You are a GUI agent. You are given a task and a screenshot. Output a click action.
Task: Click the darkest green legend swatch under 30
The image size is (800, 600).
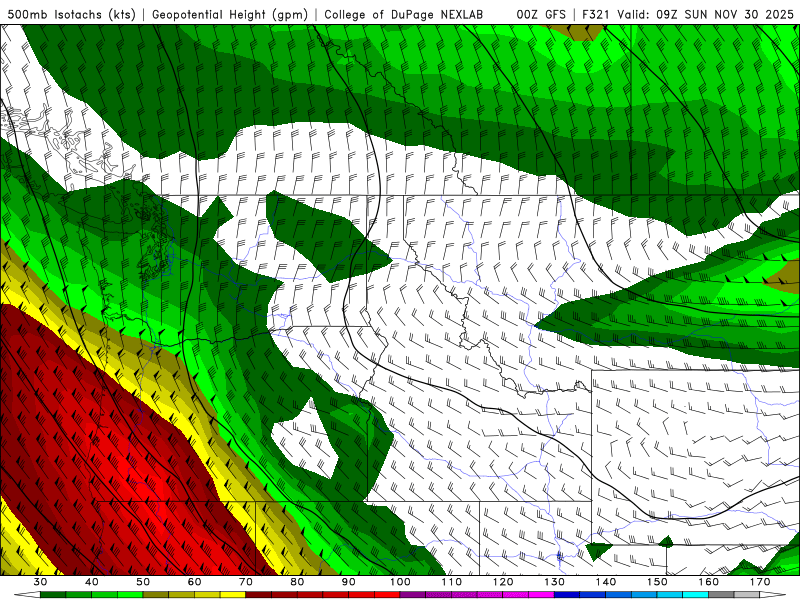[53, 594]
